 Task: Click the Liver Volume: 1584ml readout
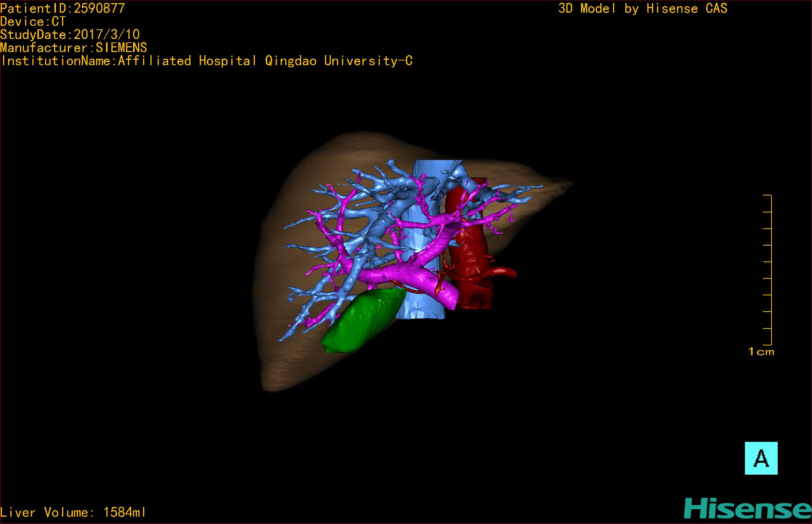click(73, 512)
